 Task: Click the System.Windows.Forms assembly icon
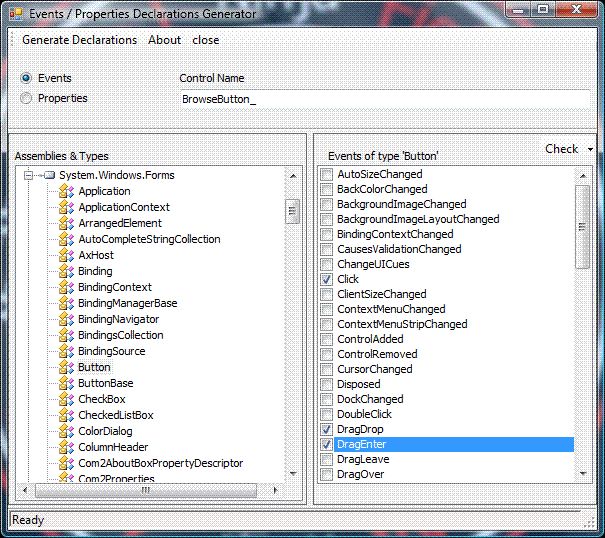click(49, 176)
